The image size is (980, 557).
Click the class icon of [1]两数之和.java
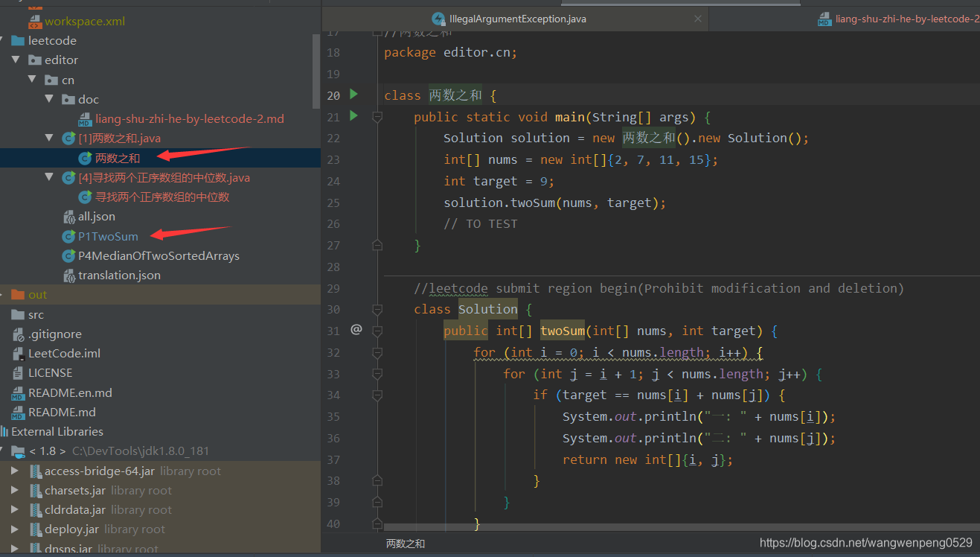(x=69, y=138)
